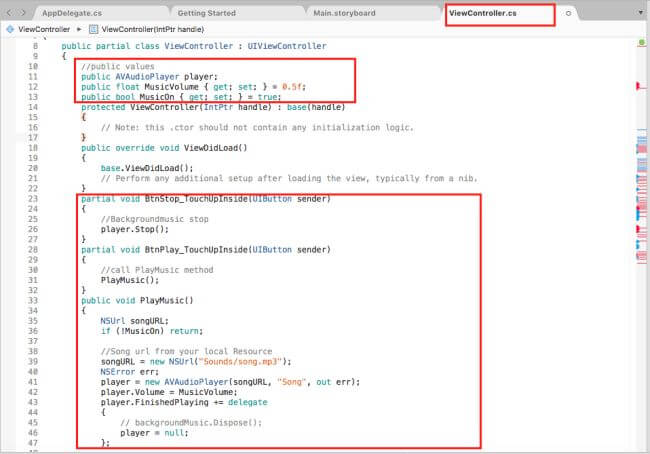Click the 'public void PlayMusic()' declaration
The height and width of the screenshot is (454, 650).
pyautogui.click(x=137, y=300)
